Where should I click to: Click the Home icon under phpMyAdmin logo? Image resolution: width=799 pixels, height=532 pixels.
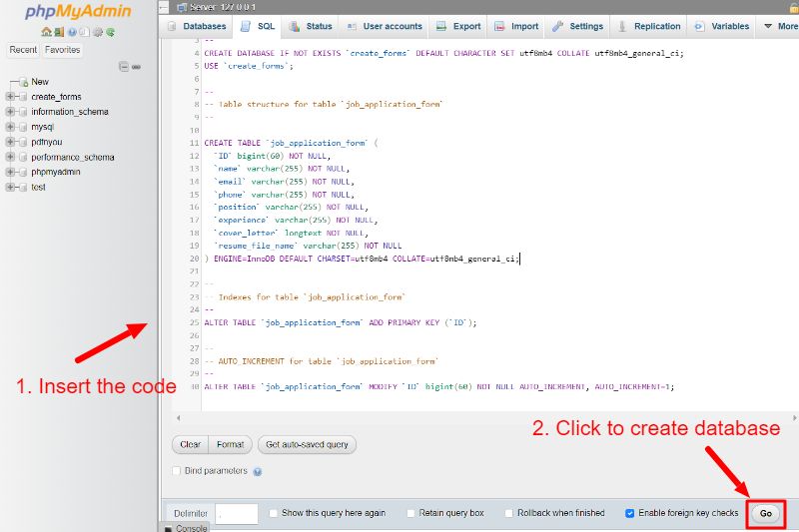(x=46, y=32)
